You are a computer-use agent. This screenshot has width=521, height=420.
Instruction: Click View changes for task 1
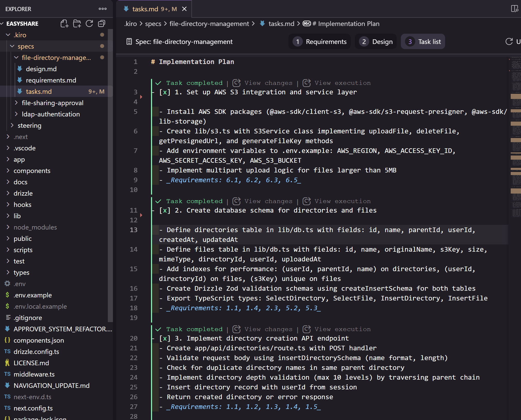point(268,83)
